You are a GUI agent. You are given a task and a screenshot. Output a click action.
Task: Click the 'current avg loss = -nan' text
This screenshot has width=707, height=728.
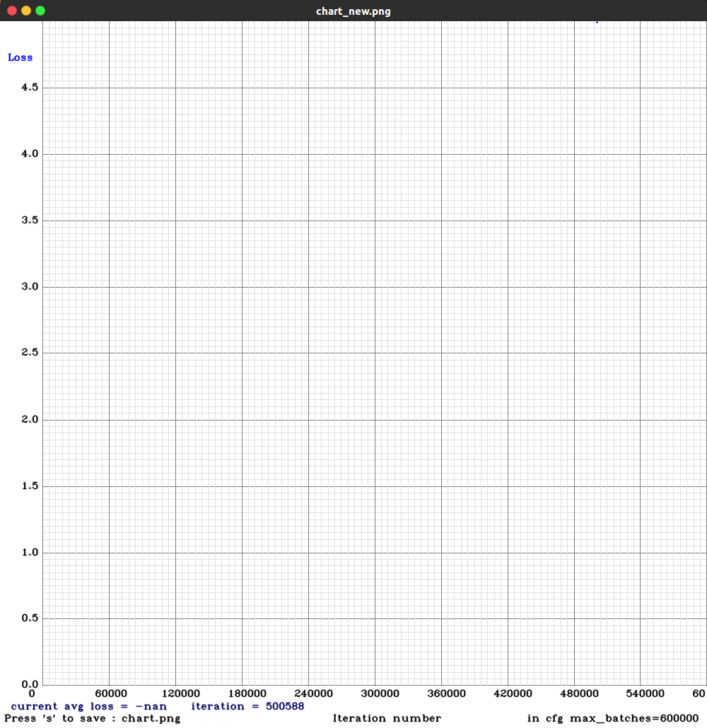point(88,707)
